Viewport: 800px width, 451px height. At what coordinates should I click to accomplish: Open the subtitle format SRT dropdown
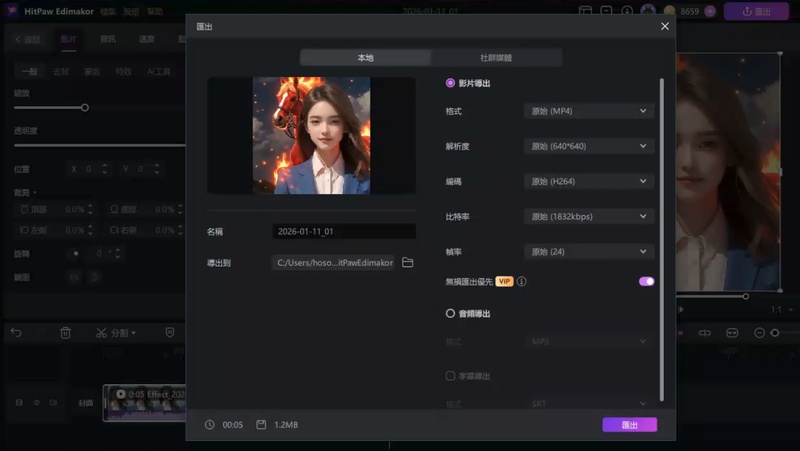(x=589, y=404)
